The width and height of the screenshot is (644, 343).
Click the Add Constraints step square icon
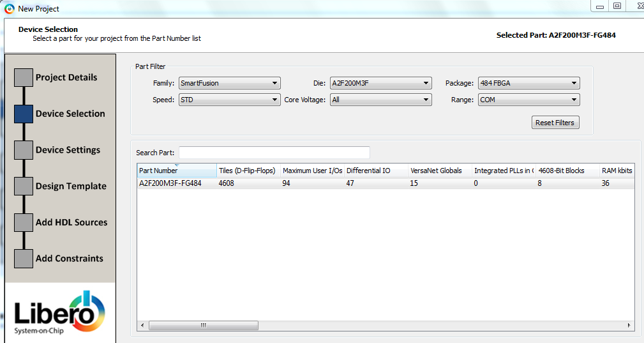coord(24,259)
